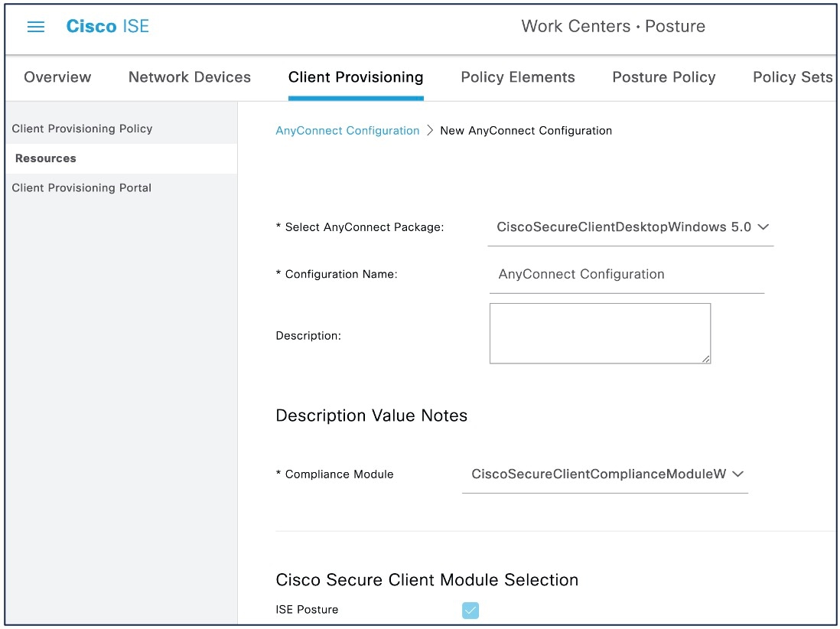Open the Posture Policy tab
The image size is (840, 629).
[664, 77]
